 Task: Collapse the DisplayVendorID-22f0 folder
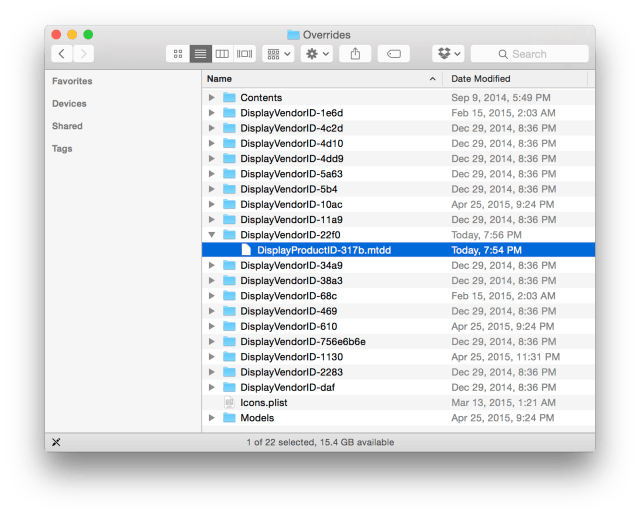click(211, 235)
